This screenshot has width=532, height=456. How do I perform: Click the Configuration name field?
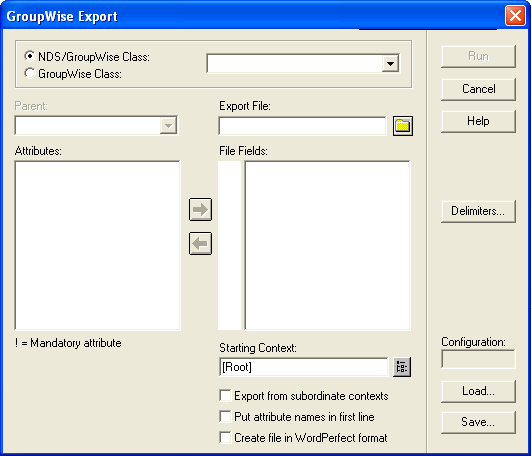[478, 359]
